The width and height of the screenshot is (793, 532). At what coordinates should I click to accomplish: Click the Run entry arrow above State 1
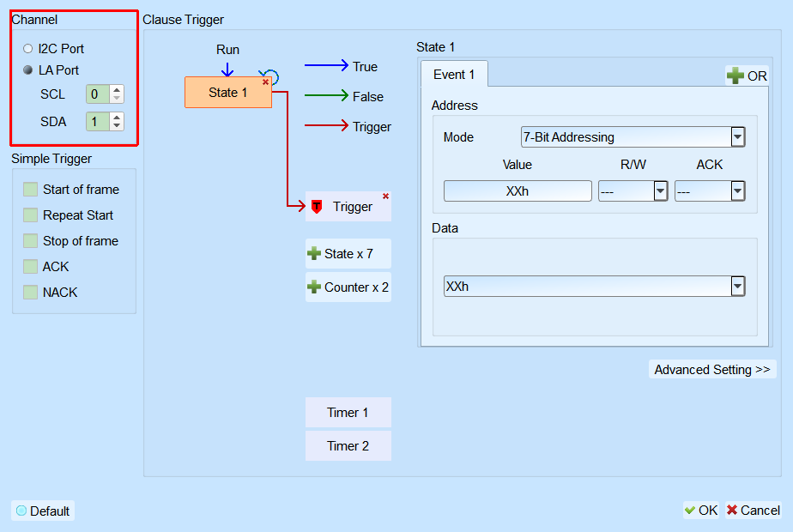(x=227, y=70)
